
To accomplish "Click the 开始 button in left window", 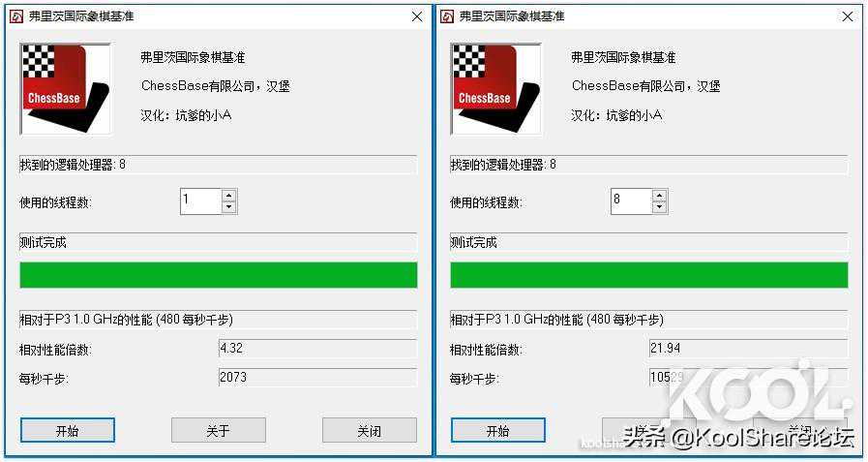I will [68, 430].
